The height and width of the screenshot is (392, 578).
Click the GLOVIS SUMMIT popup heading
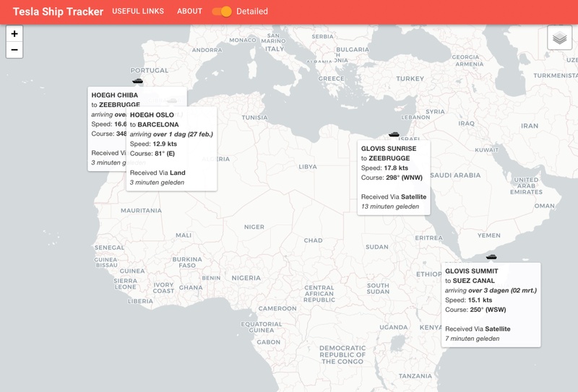pyautogui.click(x=472, y=271)
